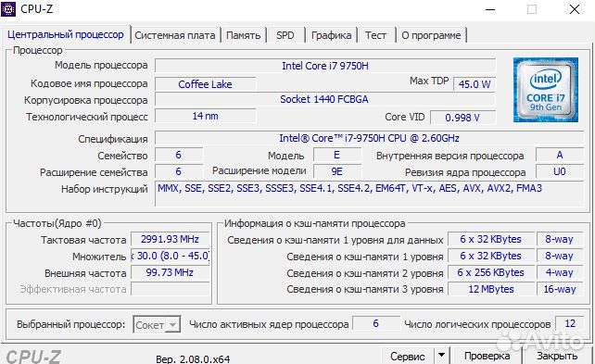Click the internal version value A
Viewport: 595px width, 364px height.
click(560, 155)
